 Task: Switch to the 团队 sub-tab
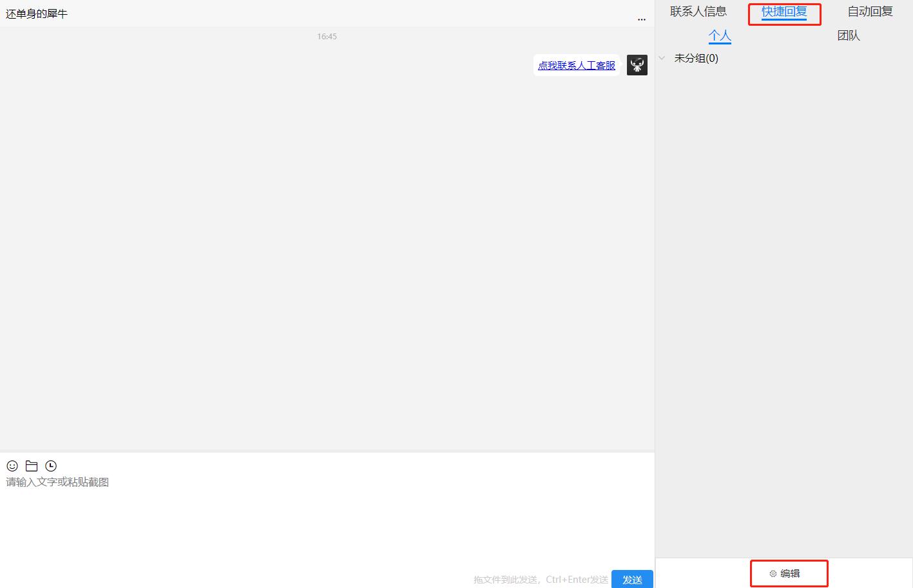tap(849, 36)
